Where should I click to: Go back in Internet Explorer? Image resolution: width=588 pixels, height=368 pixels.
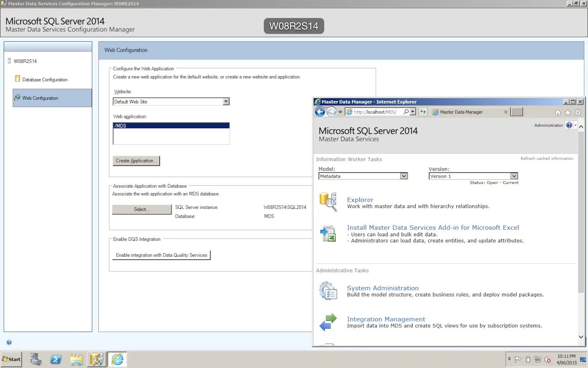tap(320, 112)
